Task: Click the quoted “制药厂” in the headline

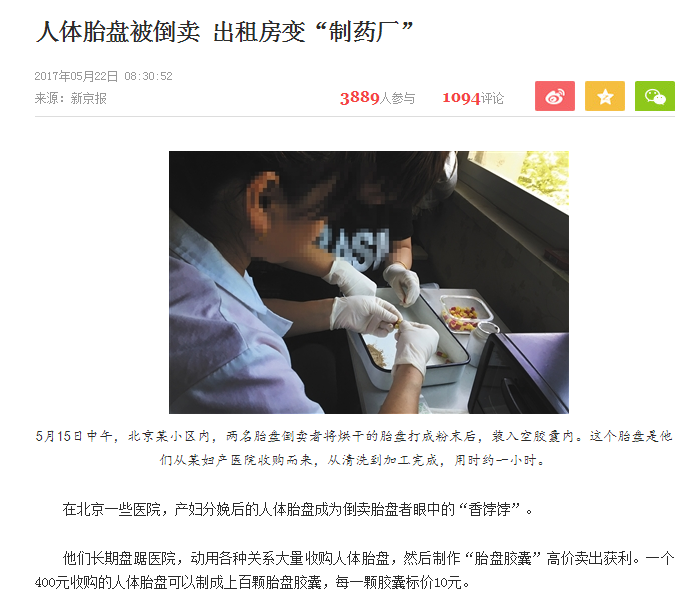Action: point(365,32)
